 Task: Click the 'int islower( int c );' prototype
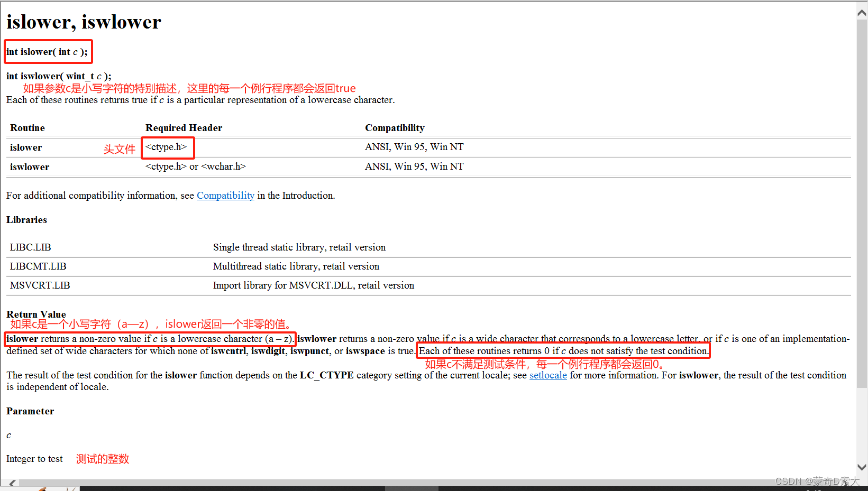47,52
